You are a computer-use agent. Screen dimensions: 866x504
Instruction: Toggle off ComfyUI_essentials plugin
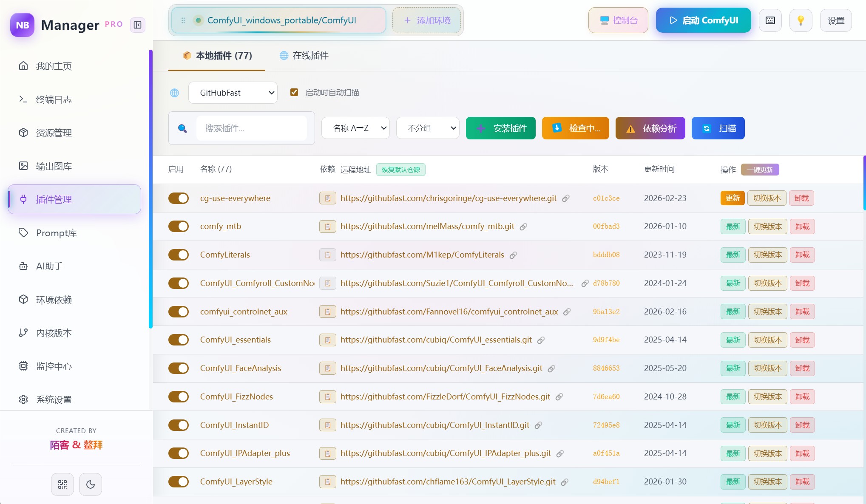(179, 340)
